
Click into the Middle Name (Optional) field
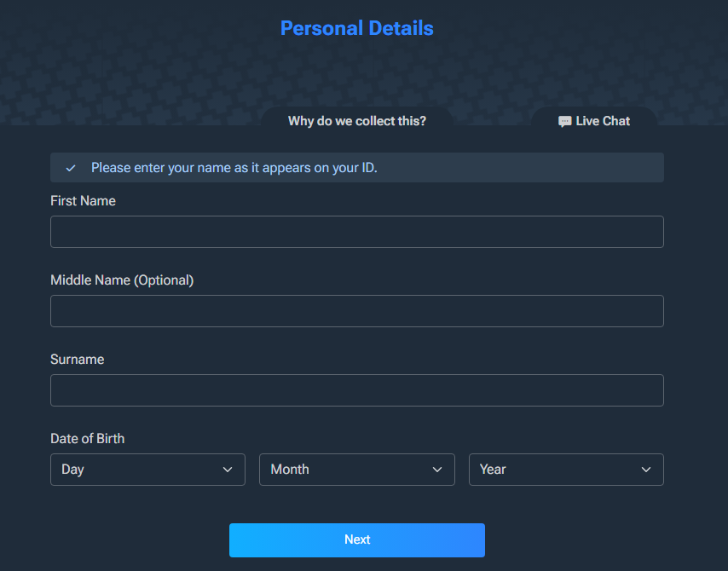[x=357, y=311]
